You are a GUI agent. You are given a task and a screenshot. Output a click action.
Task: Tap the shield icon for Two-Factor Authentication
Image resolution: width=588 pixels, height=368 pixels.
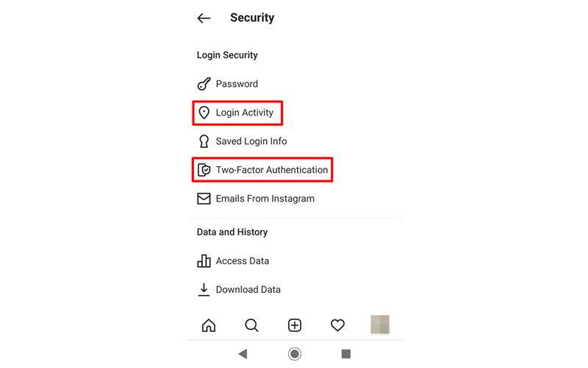tap(204, 170)
